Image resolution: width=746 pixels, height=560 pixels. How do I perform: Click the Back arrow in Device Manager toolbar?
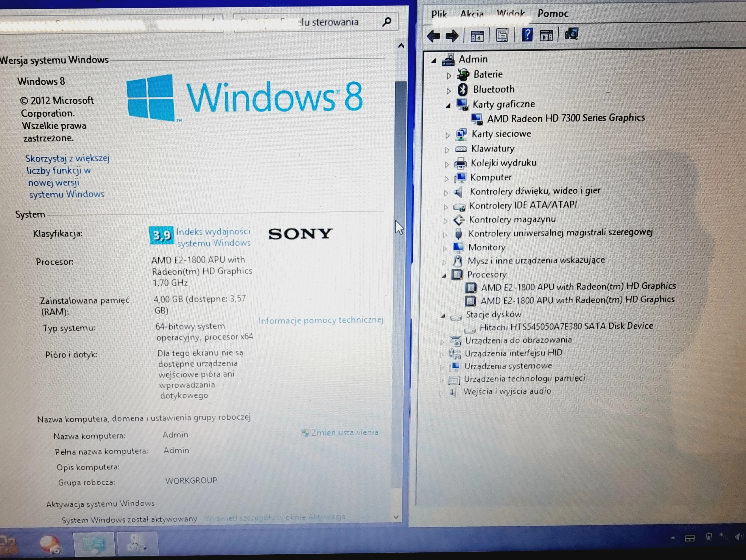pyautogui.click(x=433, y=36)
